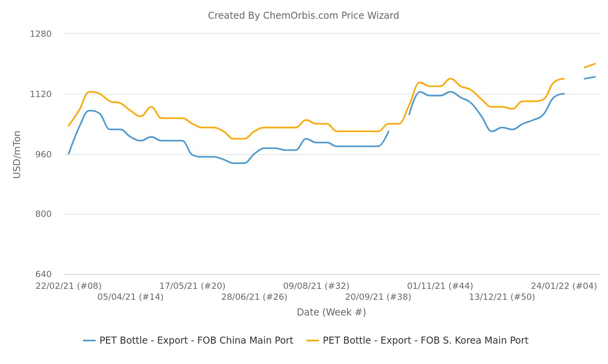Click the 17/05/21 (#20) axis tick label
The height and width of the screenshot is (364, 608).
click(x=192, y=286)
